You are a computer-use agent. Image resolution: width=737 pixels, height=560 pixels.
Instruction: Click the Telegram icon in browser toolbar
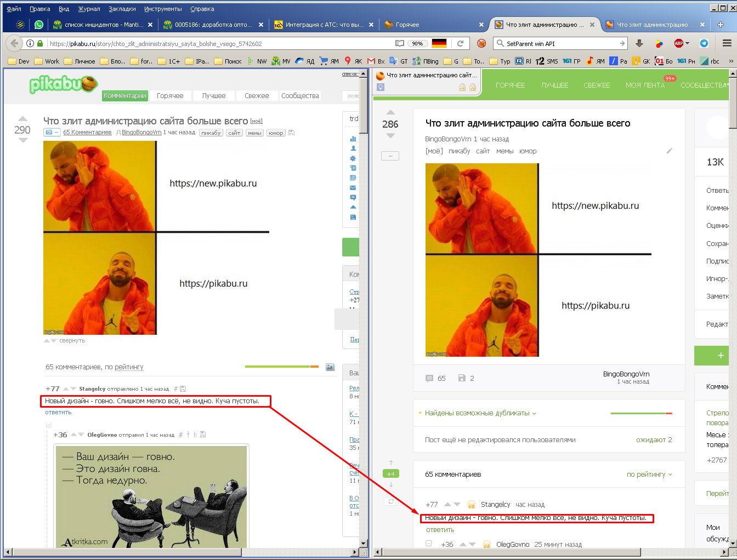704,43
